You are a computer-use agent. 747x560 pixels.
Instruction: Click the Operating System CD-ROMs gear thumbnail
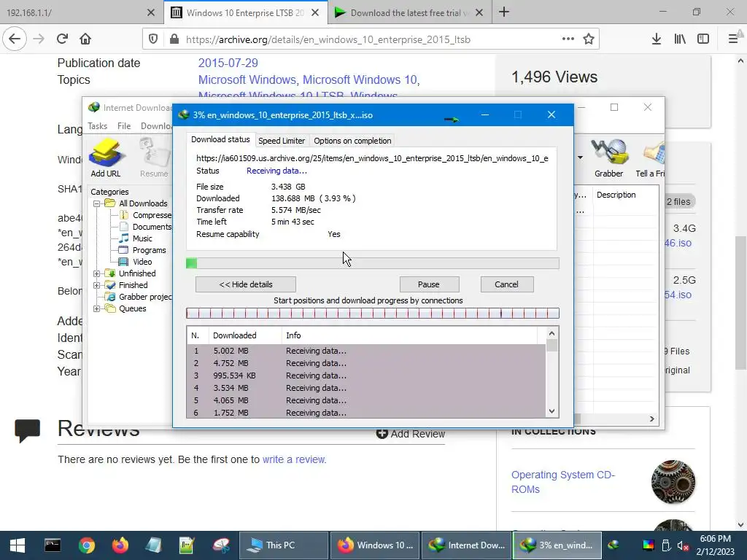point(673,482)
